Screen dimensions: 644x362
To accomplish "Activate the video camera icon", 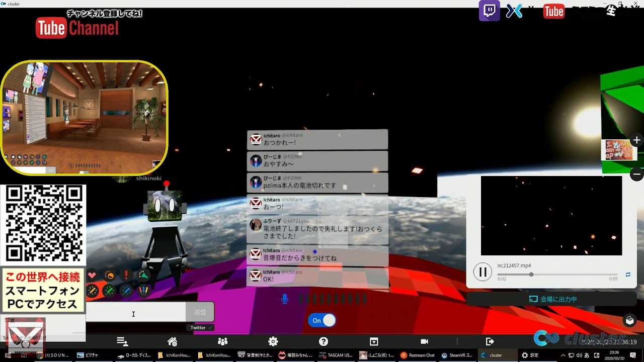I will pos(424,341).
